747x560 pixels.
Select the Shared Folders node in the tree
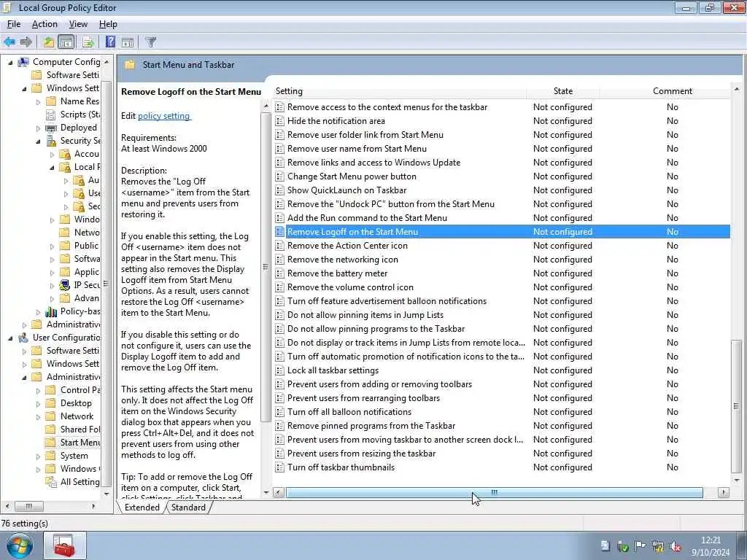click(80, 429)
